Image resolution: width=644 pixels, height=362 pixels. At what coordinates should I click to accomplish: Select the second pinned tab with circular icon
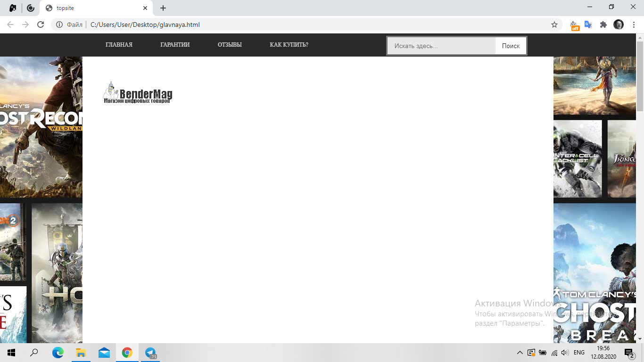click(31, 8)
